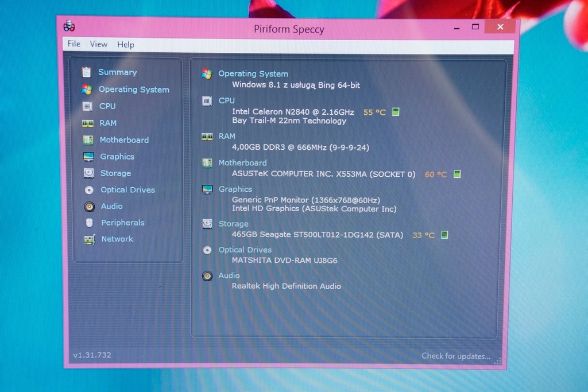
Task: Click the CPU heading link in summary
Action: tap(226, 100)
